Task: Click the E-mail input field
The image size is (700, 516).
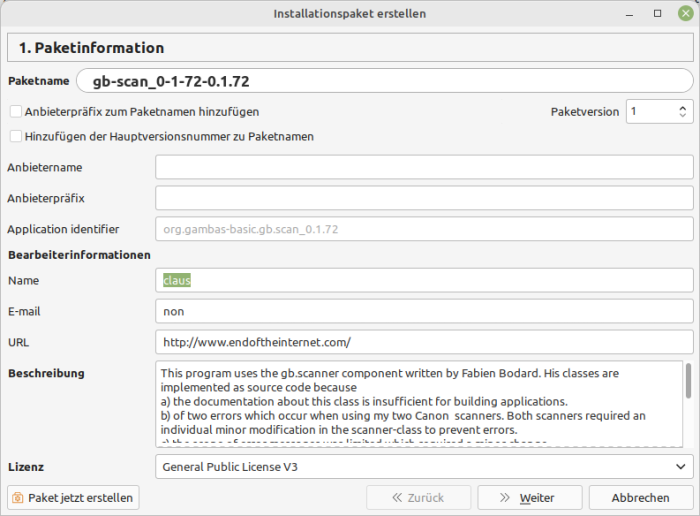Action: (424, 311)
